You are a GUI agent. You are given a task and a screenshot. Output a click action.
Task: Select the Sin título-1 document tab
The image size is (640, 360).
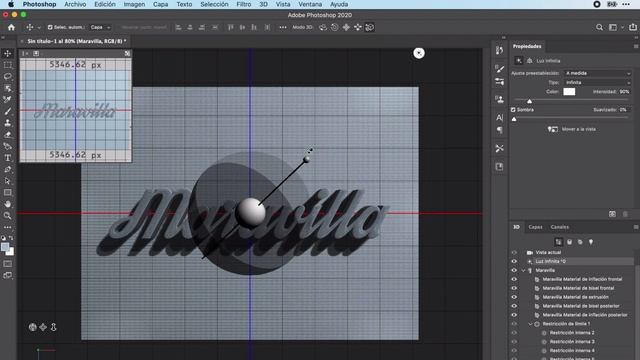(76, 41)
